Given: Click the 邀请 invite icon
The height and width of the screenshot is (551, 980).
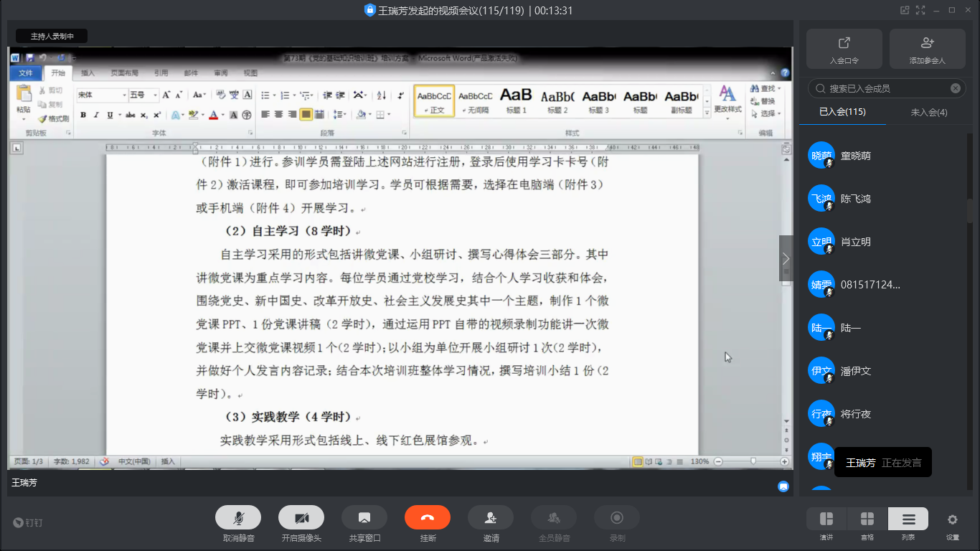Looking at the screenshot, I should [x=491, y=518].
